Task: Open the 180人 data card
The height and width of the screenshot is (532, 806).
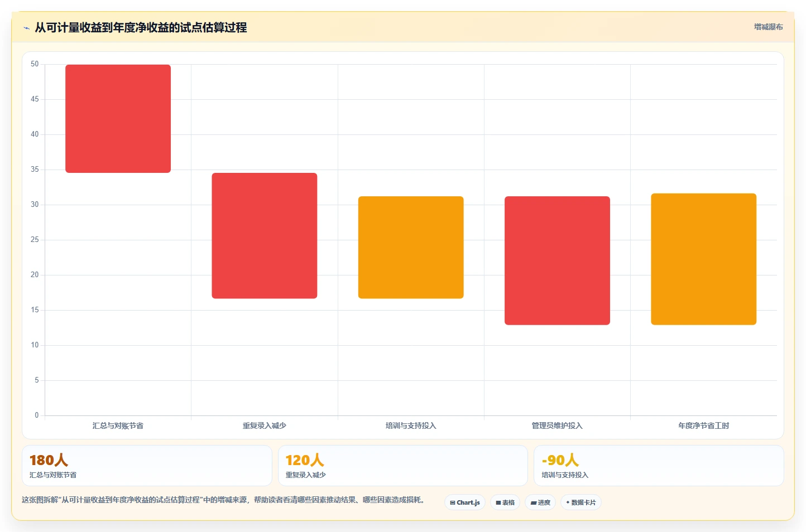Action: [x=147, y=466]
